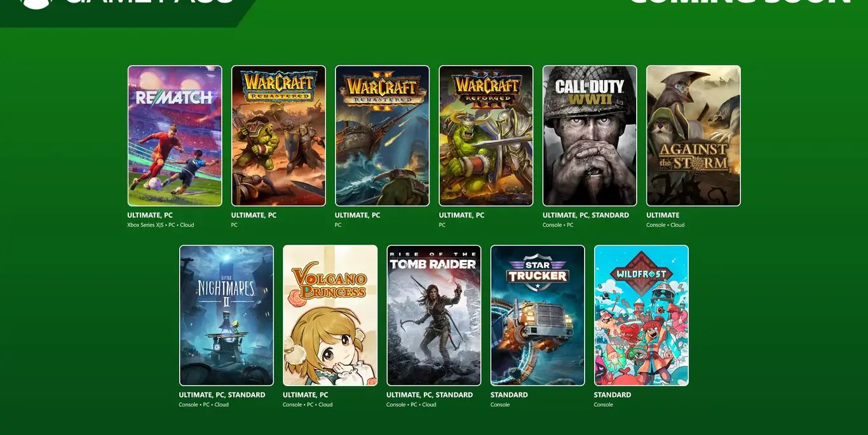The width and height of the screenshot is (868, 435).
Task: Click 'PC' platform text under Warcraft I Remastered
Action: tap(234, 225)
